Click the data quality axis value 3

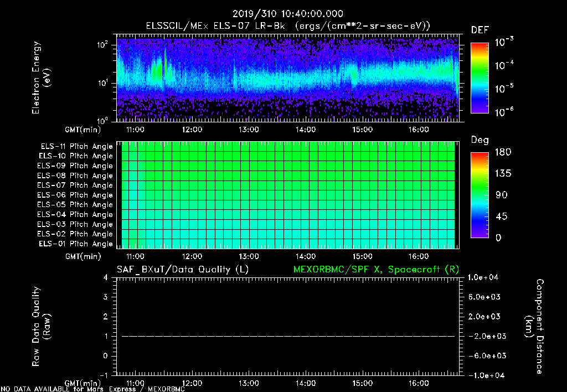pyautogui.click(x=106, y=297)
